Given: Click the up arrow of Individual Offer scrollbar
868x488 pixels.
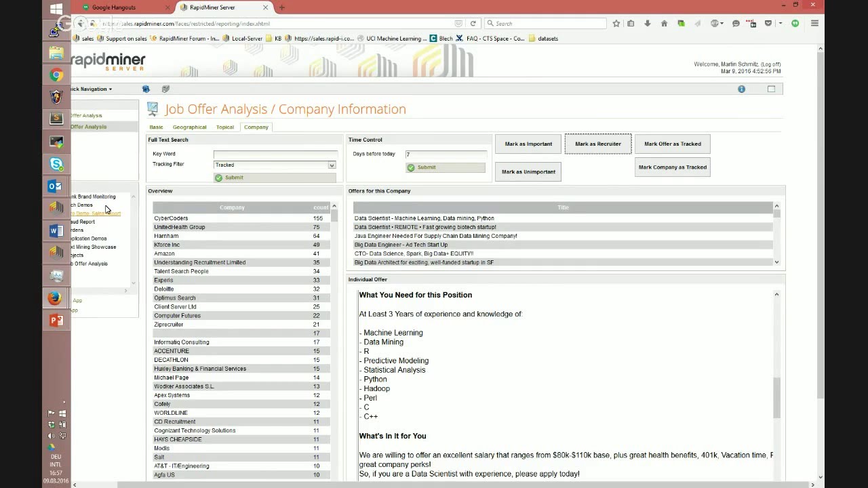Looking at the screenshot, I should point(776,294).
